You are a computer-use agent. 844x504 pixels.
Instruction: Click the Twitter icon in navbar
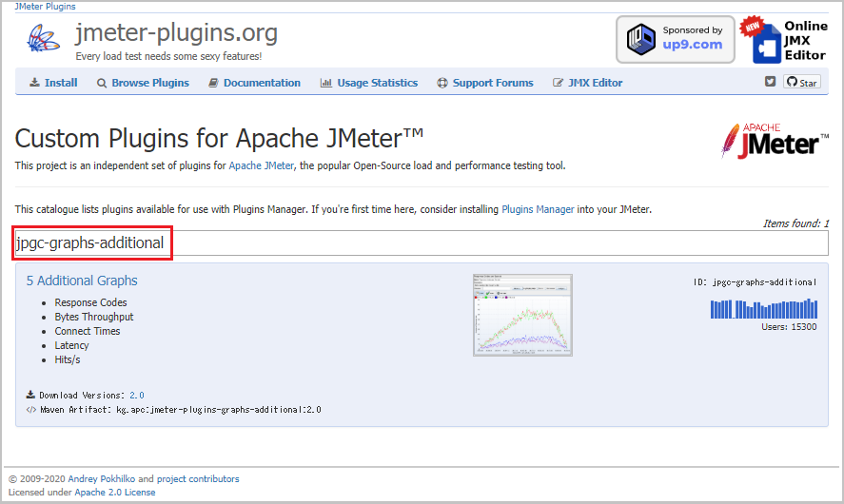click(x=771, y=81)
